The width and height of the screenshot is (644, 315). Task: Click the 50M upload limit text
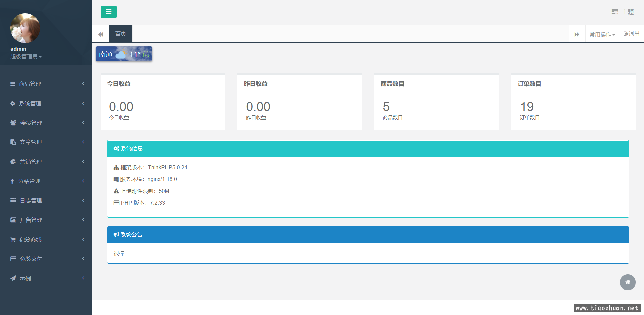tap(164, 191)
